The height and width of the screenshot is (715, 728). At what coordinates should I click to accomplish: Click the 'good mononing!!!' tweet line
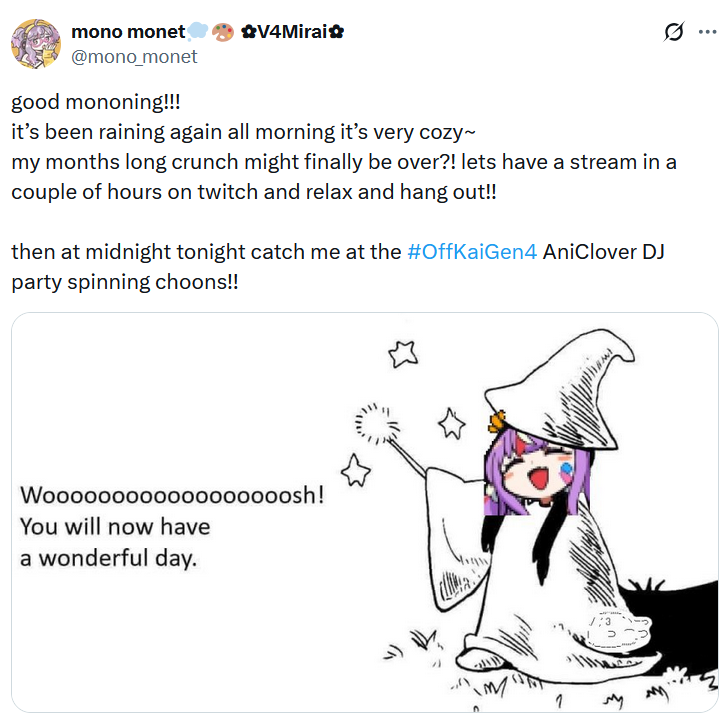pos(96,102)
